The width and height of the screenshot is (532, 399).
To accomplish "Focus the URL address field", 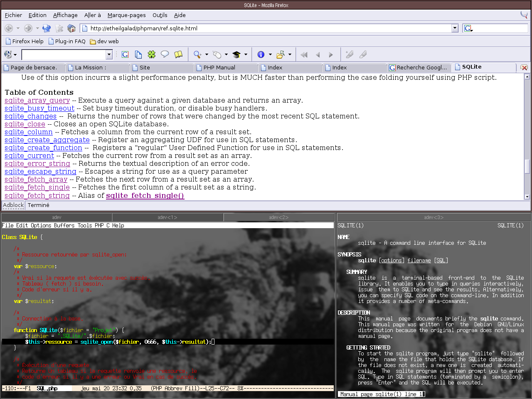I will pyautogui.click(x=270, y=28).
